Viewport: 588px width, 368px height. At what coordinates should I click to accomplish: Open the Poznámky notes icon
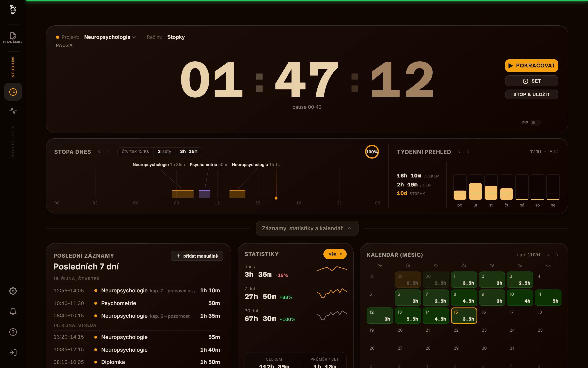pos(13,38)
